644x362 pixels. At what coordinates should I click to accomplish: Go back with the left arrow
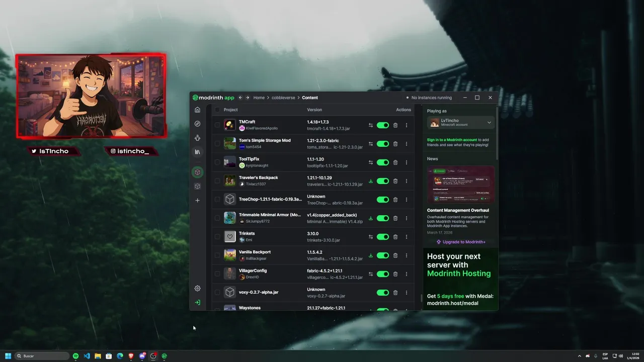point(240,98)
